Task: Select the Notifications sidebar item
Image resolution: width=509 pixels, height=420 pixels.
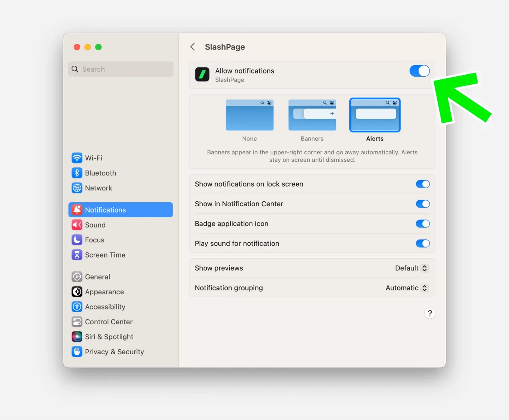Action: coord(120,210)
